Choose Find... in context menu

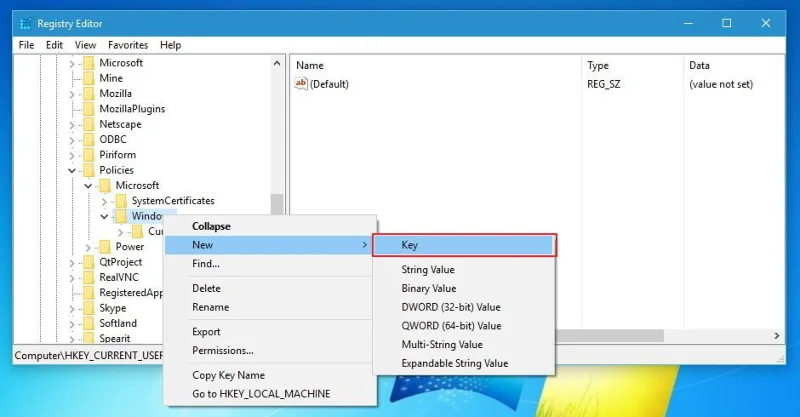[270, 264]
